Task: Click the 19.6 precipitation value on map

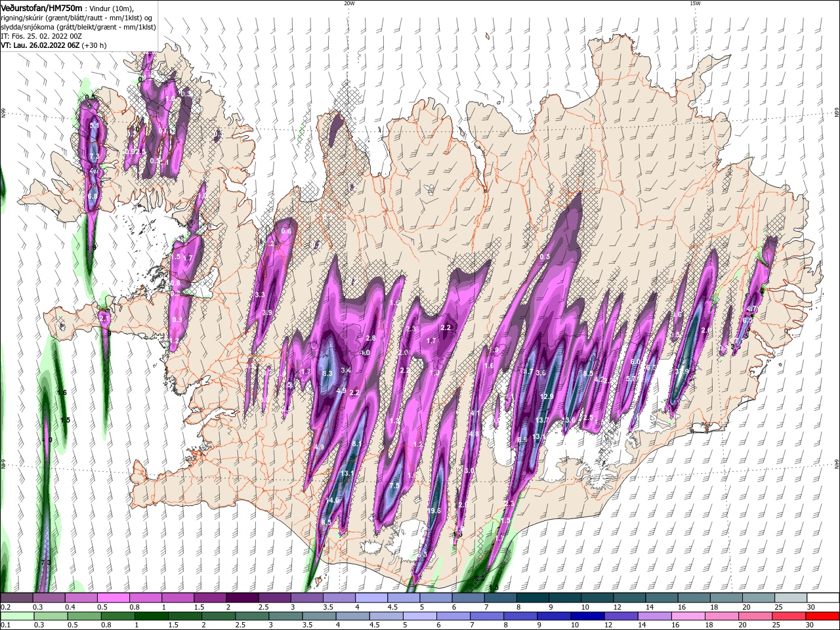Action: coord(434,511)
